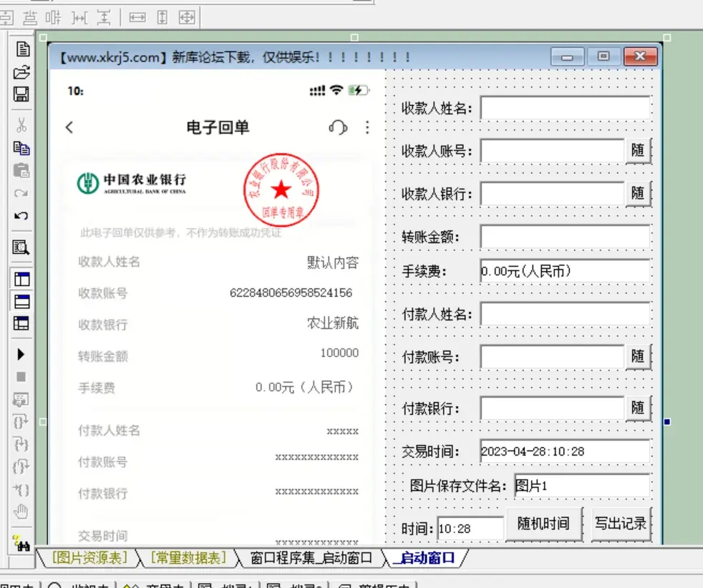Click the 时间 field showing 10:28
This screenshot has height=588, width=703.
[x=470, y=529]
